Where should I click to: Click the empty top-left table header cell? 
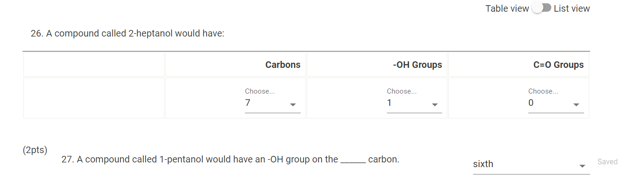94,65
